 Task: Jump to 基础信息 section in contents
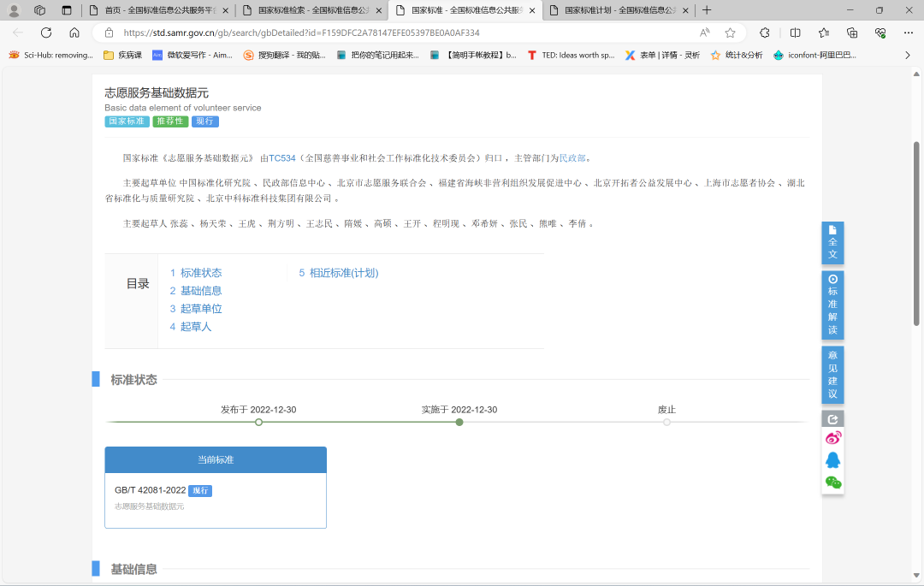[200, 291]
